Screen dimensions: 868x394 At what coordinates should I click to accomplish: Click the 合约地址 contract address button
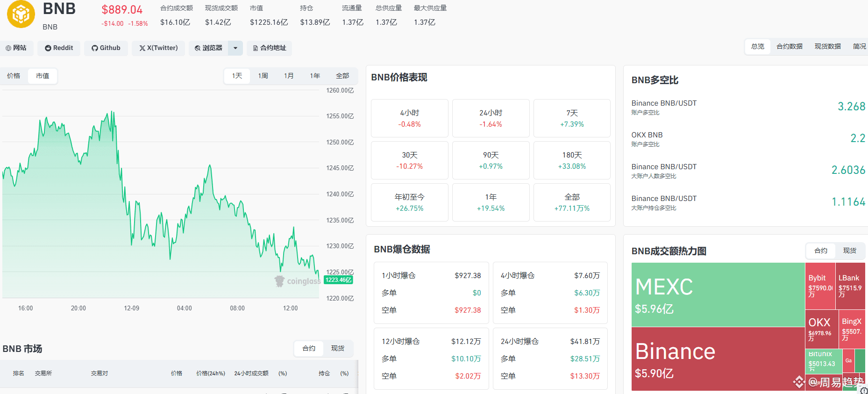269,48
